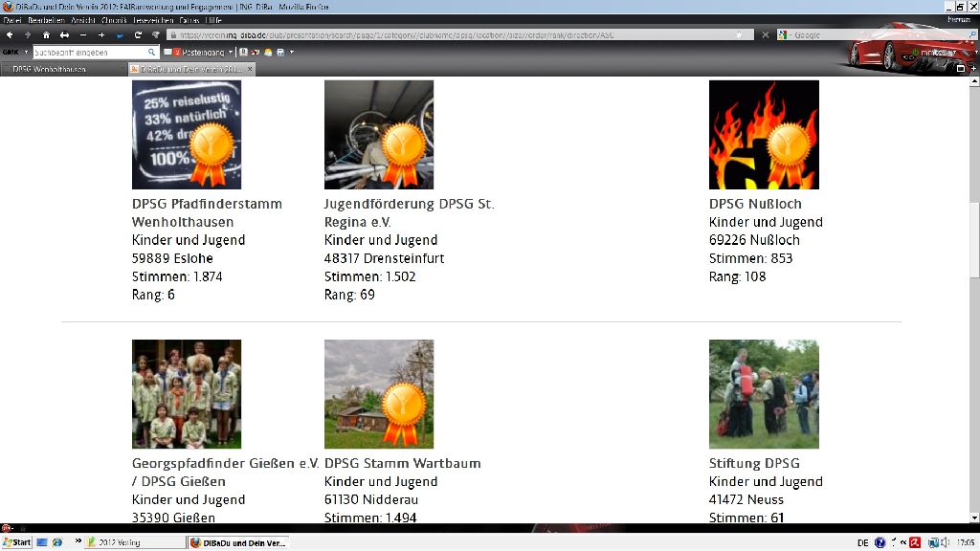Click the magnifier in the GMX search field
The height and width of the screenshot is (551, 980).
(x=151, y=53)
